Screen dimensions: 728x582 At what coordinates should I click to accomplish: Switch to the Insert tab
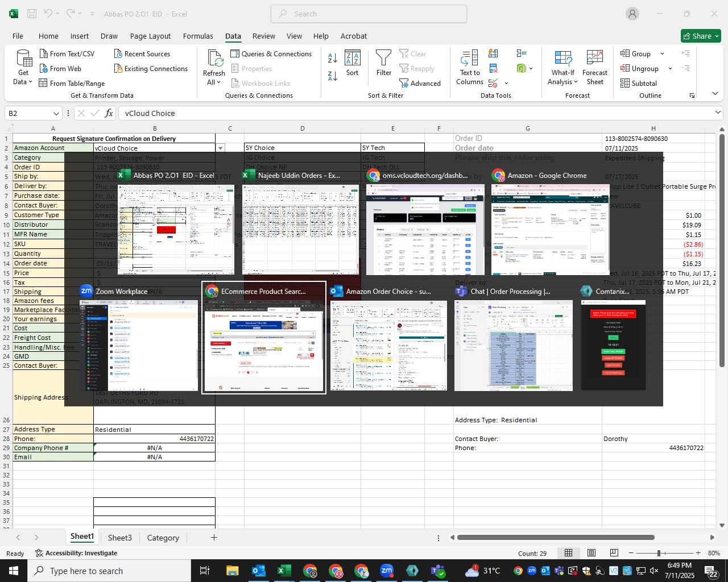point(80,36)
